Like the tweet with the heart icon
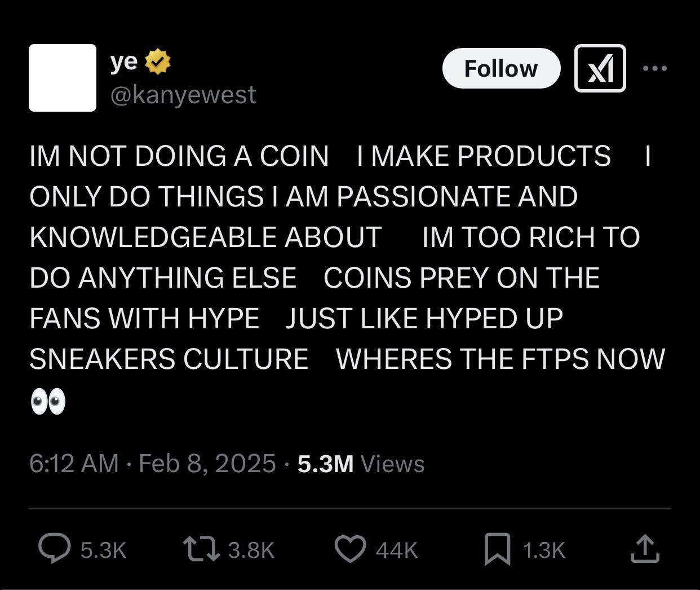This screenshot has height=590, width=700. [350, 549]
